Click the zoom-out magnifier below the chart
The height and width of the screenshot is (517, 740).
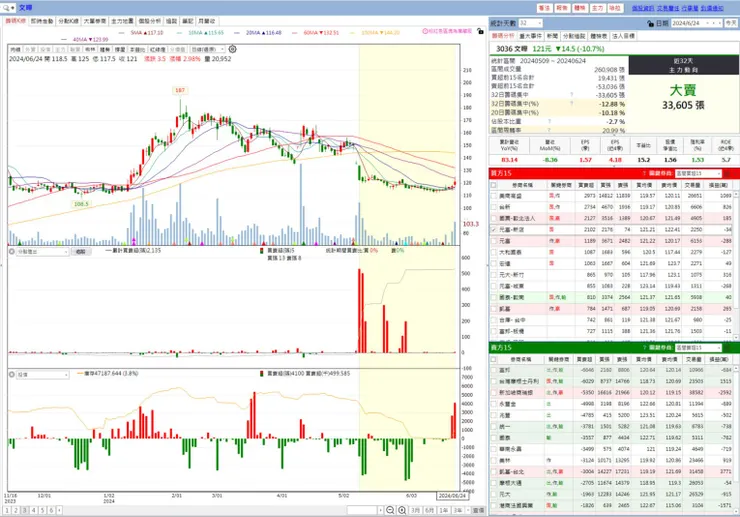pos(390,510)
